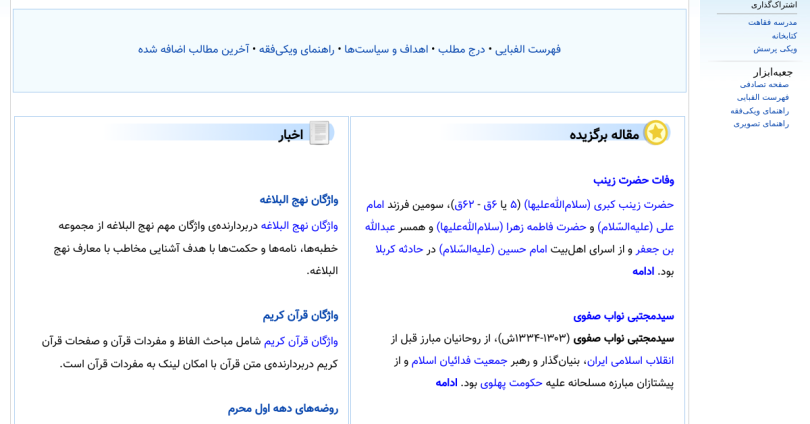Select اهداف و سیاست‌ها in top bar
810x424 pixels.
pos(386,50)
